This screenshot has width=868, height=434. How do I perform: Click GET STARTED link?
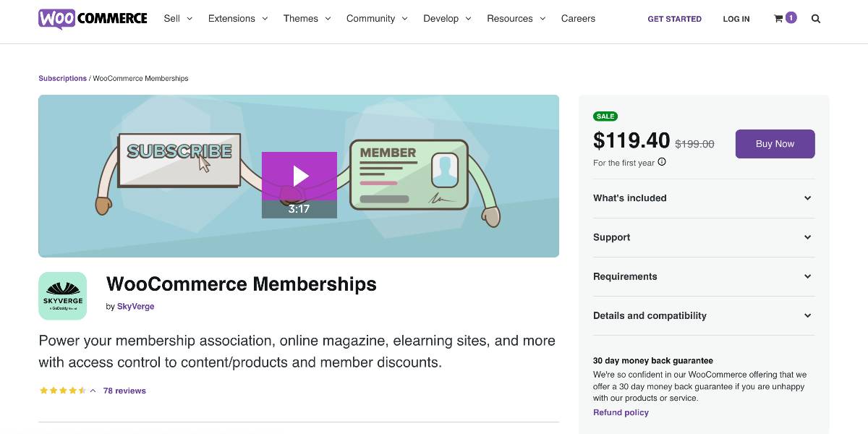[x=674, y=19]
